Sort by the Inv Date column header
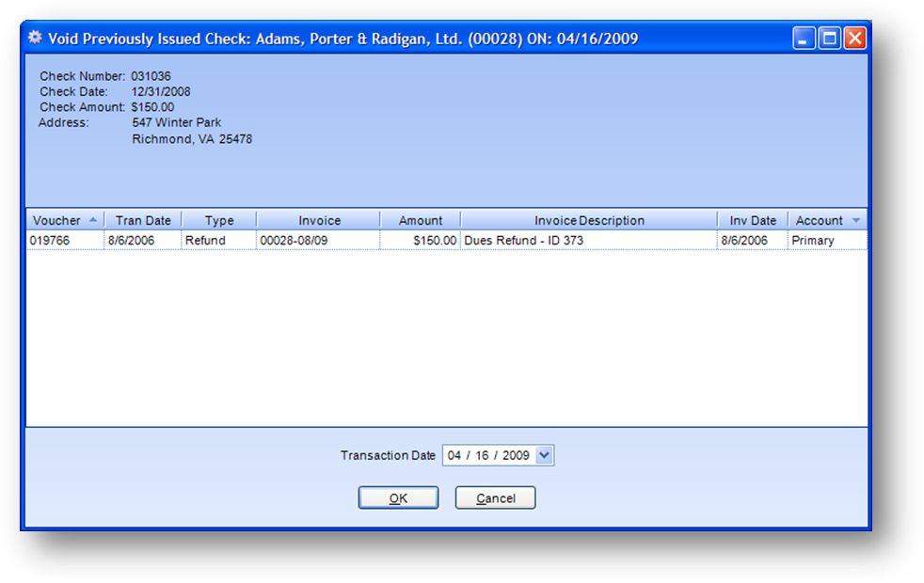 point(753,220)
